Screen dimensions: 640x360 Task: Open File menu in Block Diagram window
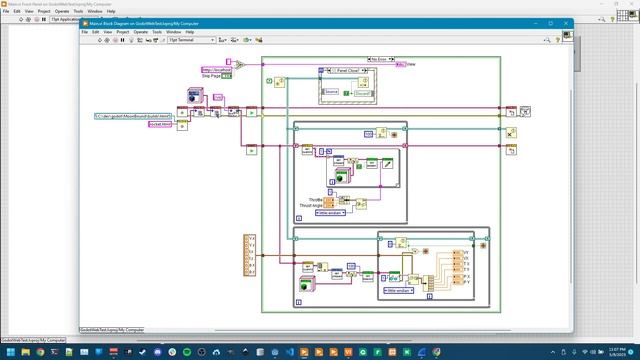click(84, 32)
